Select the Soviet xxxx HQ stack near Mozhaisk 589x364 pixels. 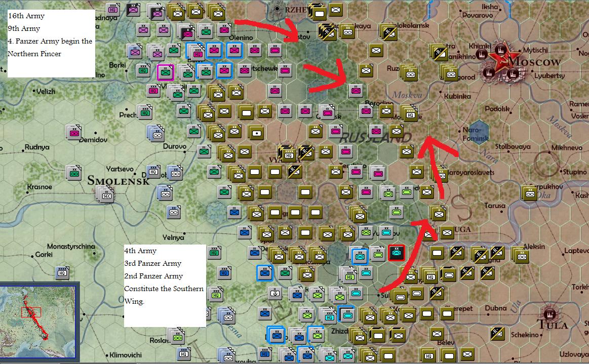pos(409,113)
